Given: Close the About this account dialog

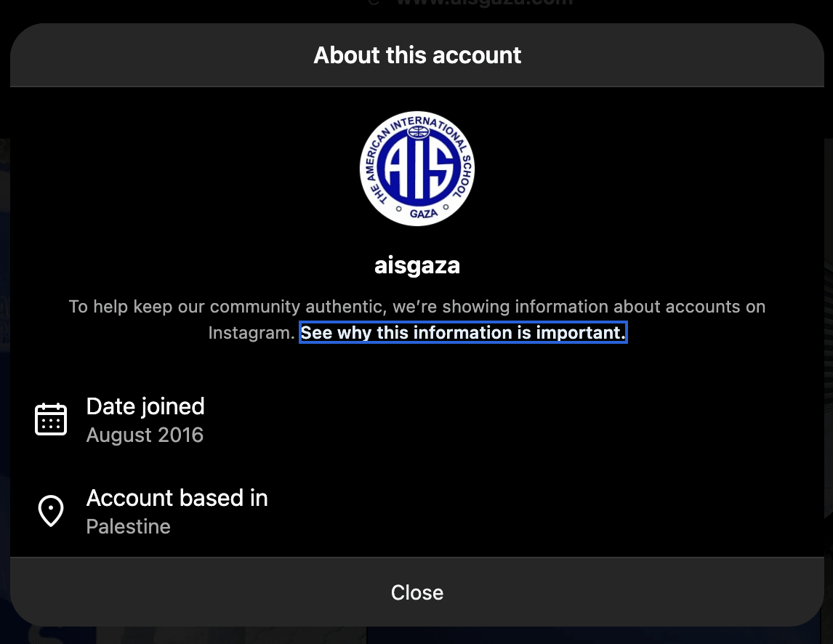Looking at the screenshot, I should 417,592.
